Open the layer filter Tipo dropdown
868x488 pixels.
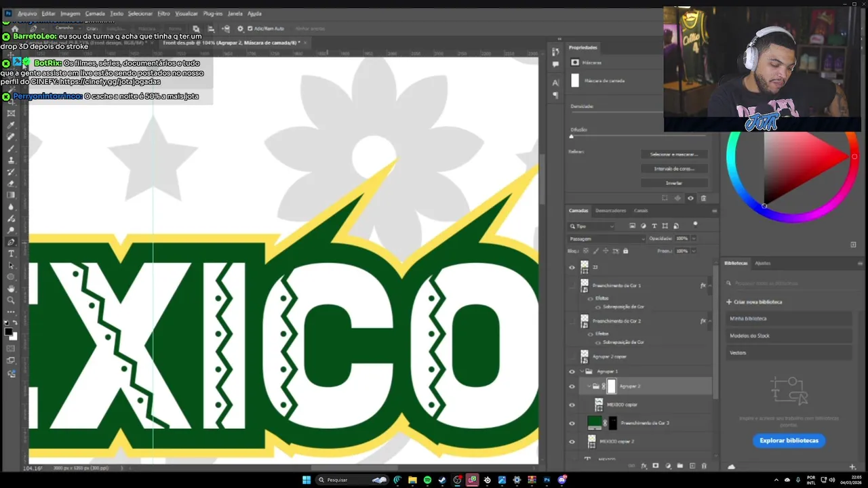tap(591, 226)
